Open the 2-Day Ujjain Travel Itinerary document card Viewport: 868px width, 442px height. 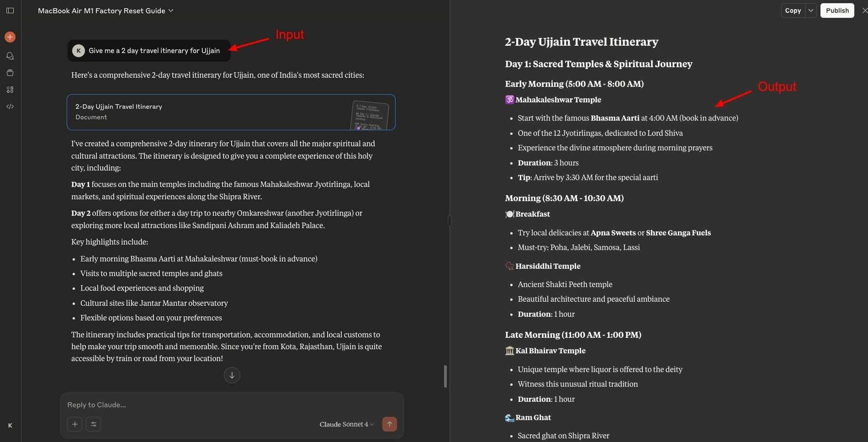tap(231, 112)
